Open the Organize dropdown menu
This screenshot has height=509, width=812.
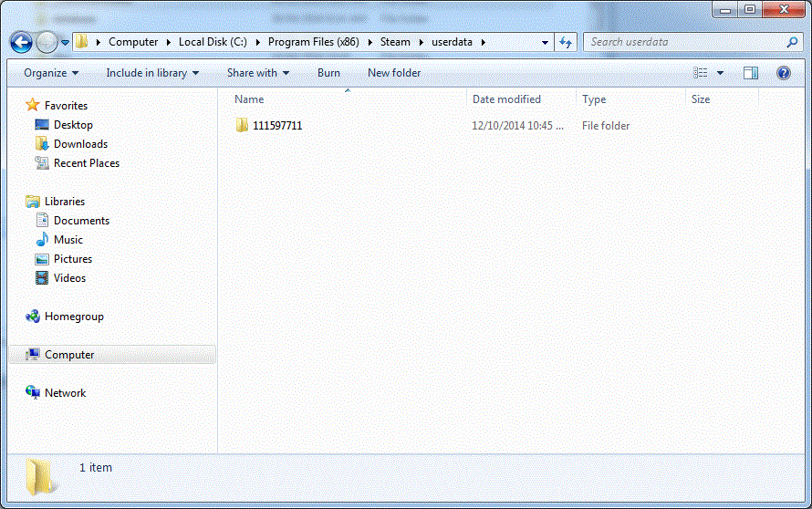51,73
